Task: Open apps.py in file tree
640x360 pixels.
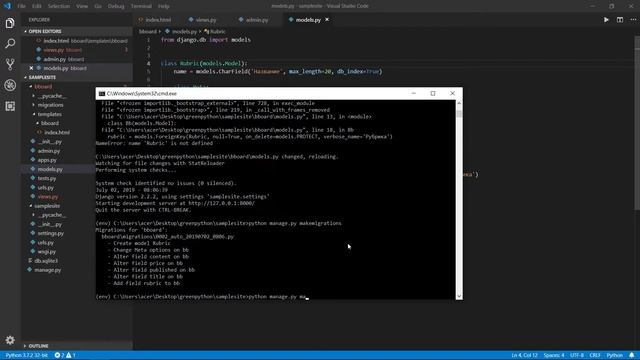Action: (x=47, y=160)
